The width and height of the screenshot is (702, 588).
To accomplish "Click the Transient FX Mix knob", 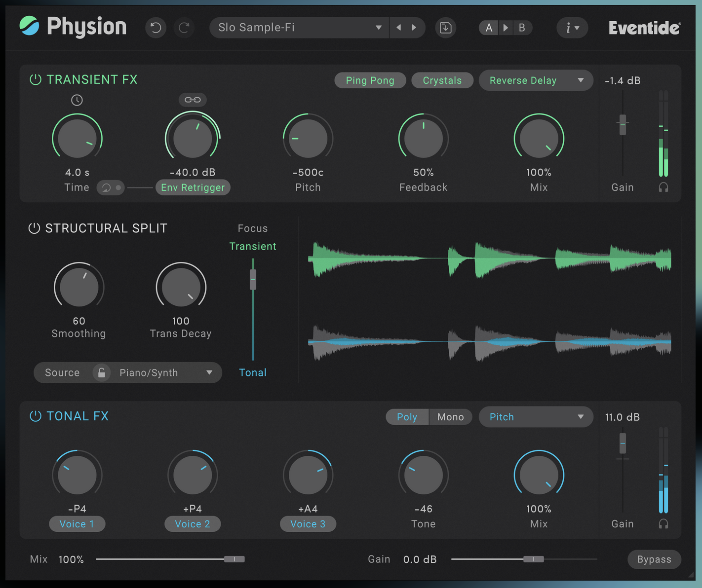I will [x=539, y=138].
